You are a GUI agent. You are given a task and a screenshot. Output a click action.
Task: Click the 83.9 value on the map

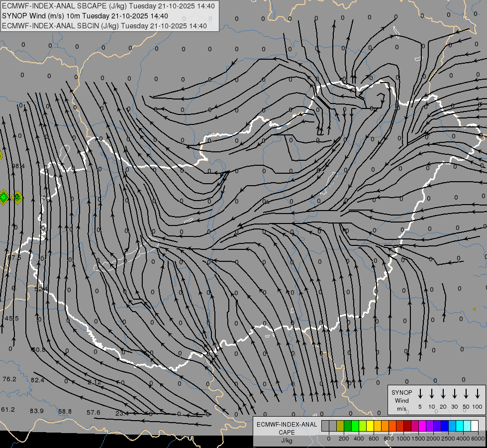tap(37, 411)
